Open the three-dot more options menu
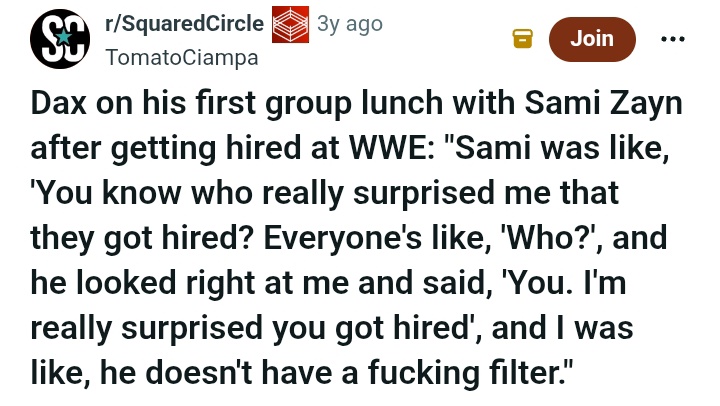The height and width of the screenshot is (406, 720). click(x=673, y=38)
